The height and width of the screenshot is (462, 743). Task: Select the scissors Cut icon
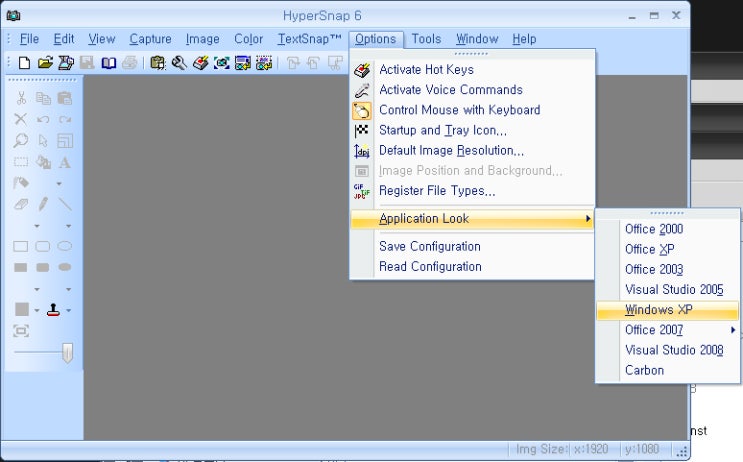click(x=21, y=98)
